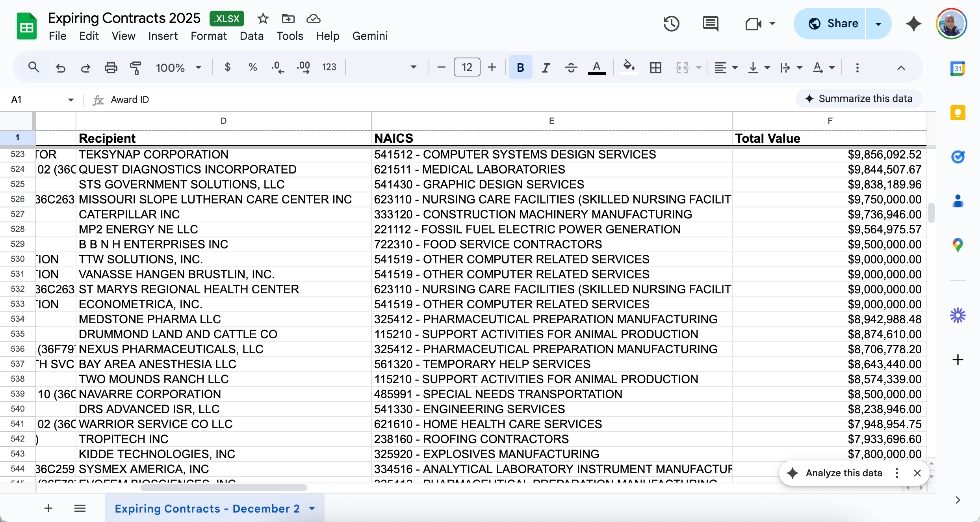This screenshot has height=522, width=980.
Task: Click the Gemini sparkle icon
Action: (x=913, y=24)
